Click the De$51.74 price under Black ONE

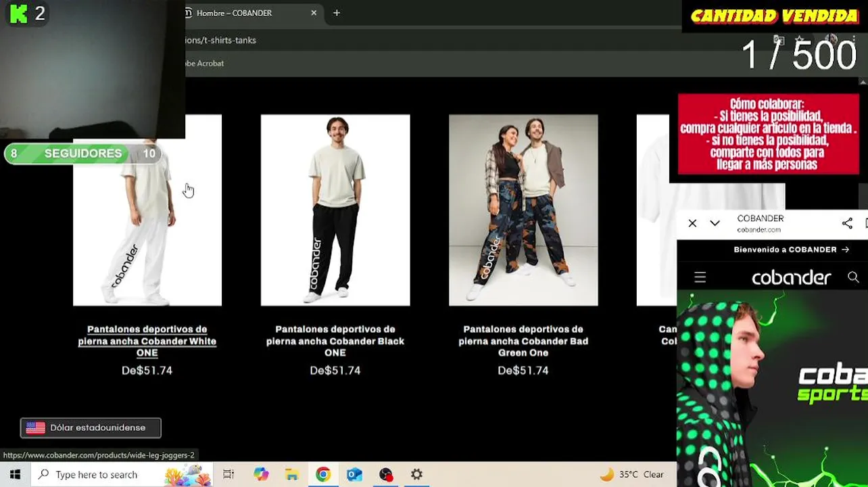click(335, 371)
